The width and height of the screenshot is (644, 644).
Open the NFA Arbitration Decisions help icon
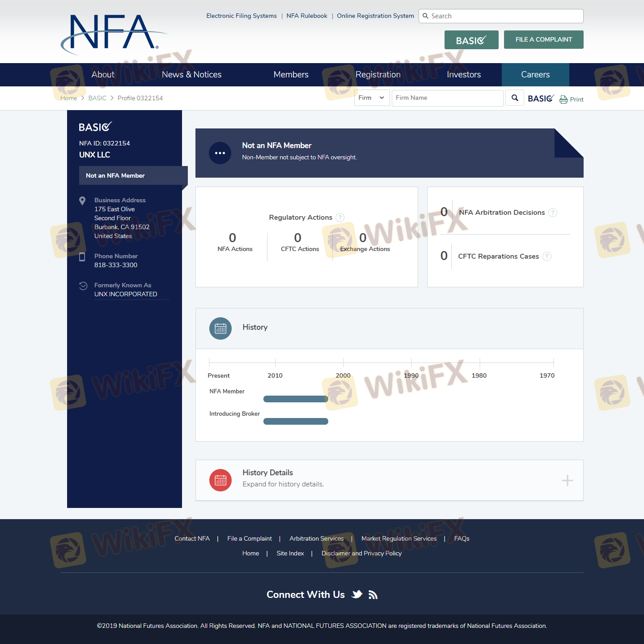(553, 213)
